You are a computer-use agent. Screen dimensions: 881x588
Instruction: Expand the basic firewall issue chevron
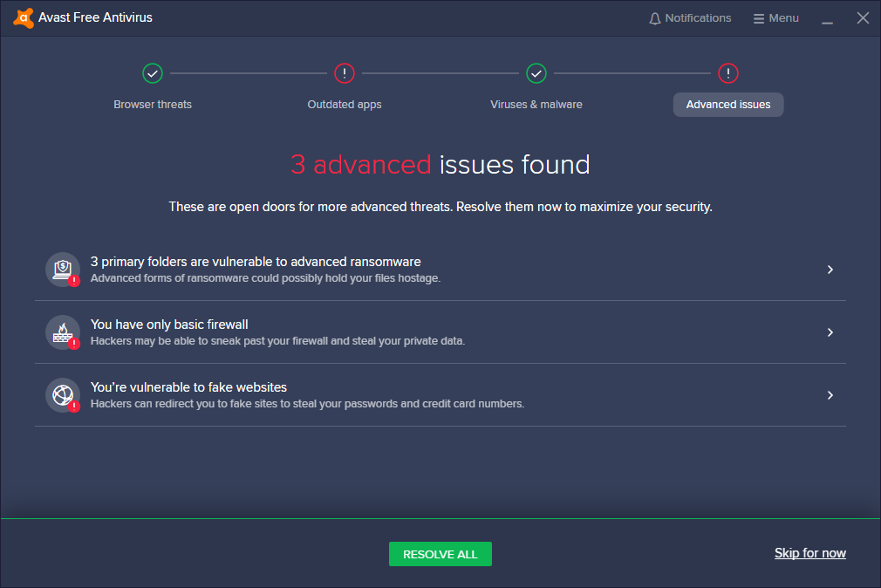tap(830, 332)
